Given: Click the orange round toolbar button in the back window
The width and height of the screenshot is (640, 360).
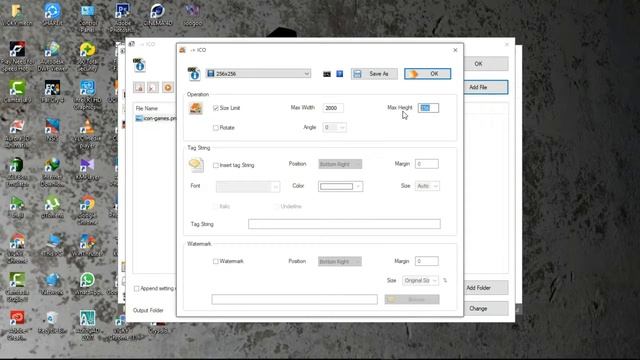Looking at the screenshot, I should 168,87.
